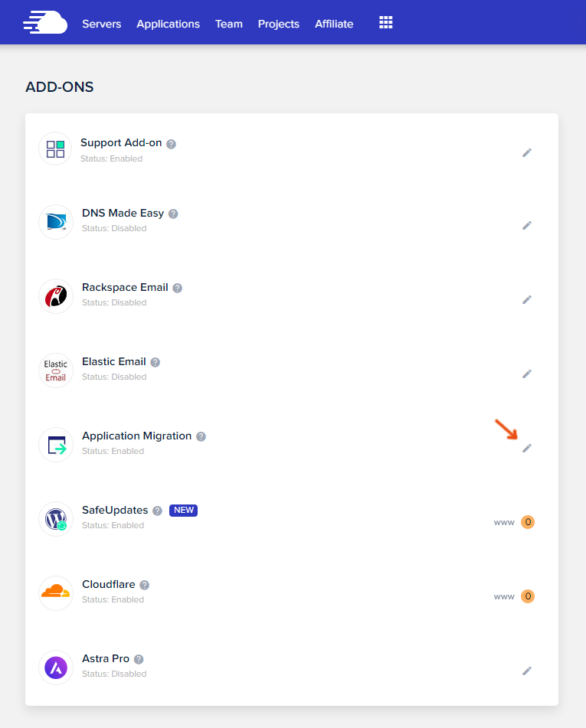
Task: Click the Support Add-on squares logo
Action: click(56, 149)
